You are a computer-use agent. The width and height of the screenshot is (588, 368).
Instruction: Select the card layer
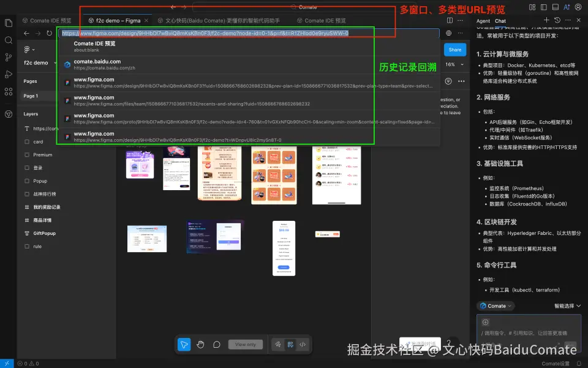point(38,142)
